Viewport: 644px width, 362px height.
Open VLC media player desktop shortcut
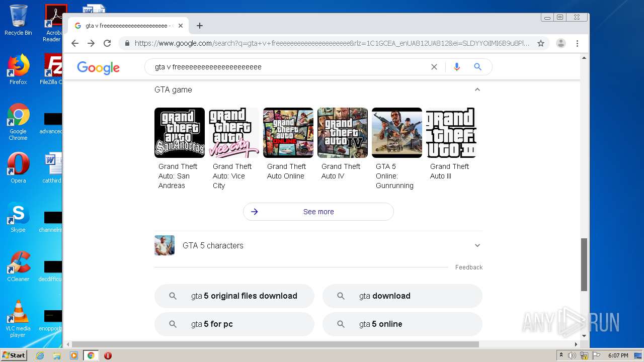click(18, 319)
